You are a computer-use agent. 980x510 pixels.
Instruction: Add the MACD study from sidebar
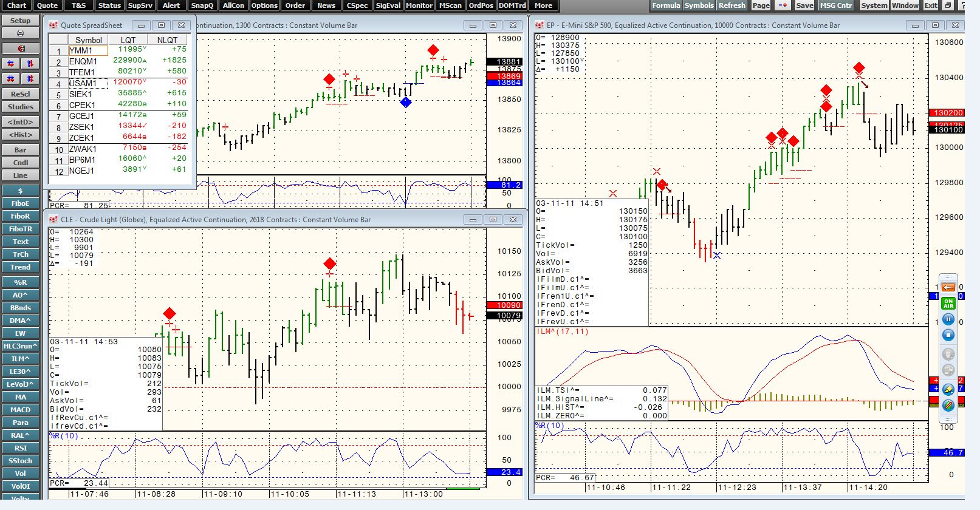coord(20,410)
